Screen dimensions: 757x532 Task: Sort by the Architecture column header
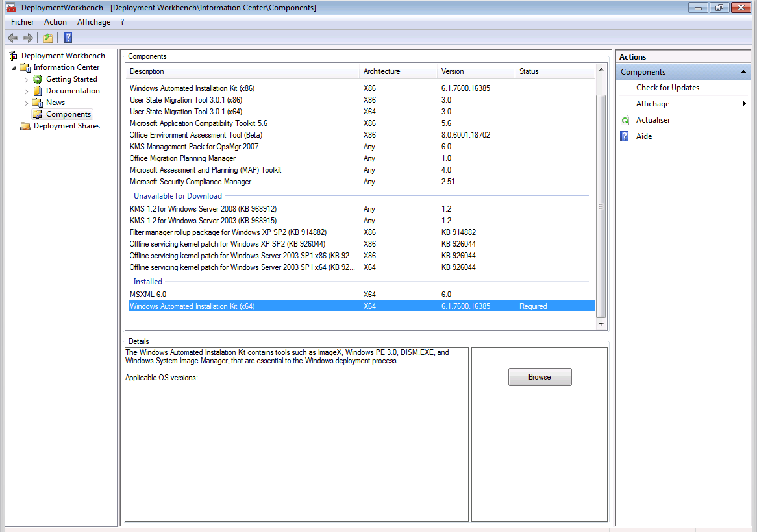pos(382,71)
